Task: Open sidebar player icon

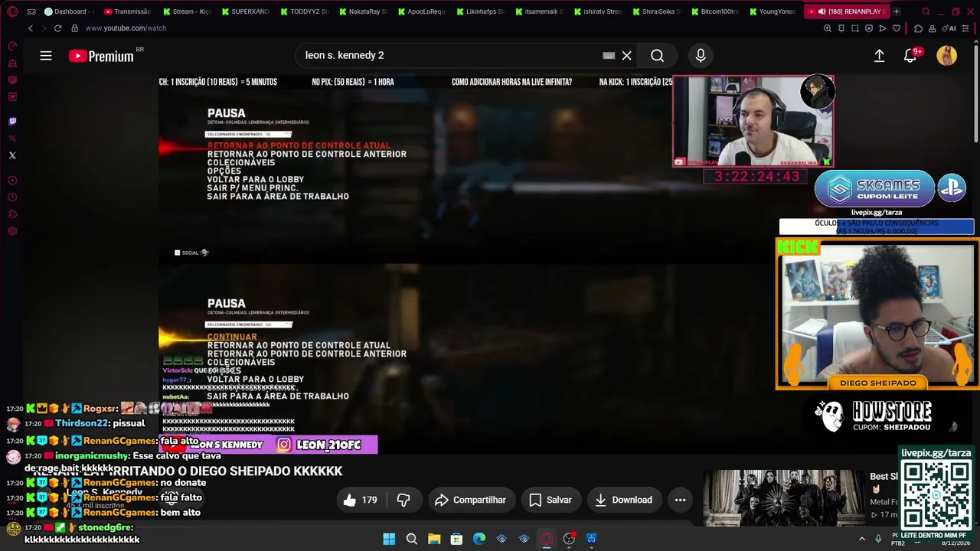Action: tap(12, 181)
